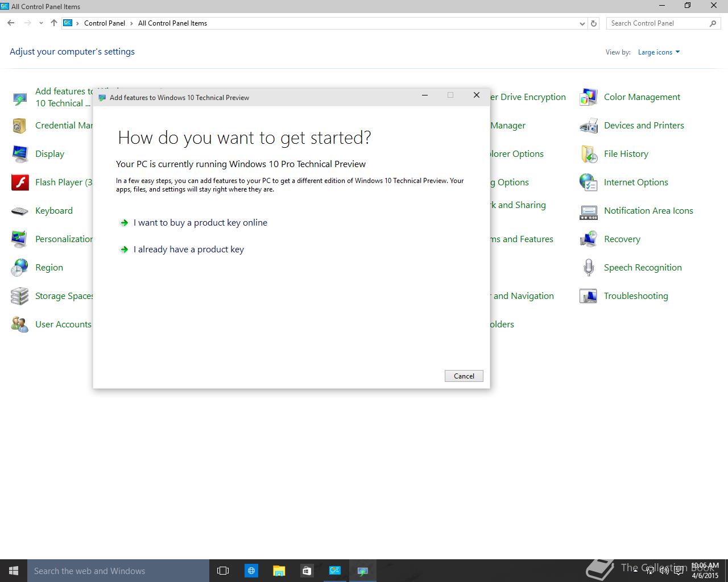Screen dimensions: 728x582
Task: Open the Troubleshooting link
Action: [636, 296]
